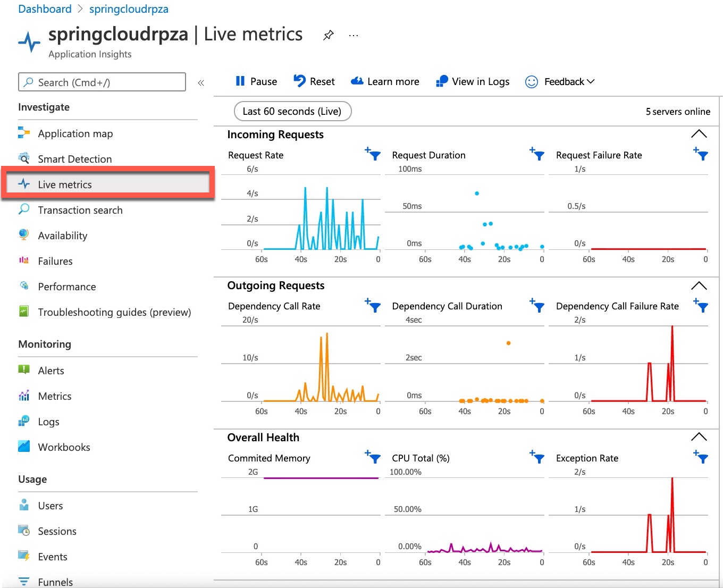Click filter icon for CPU Total chart
This screenshot has width=723, height=588.
[537, 457]
